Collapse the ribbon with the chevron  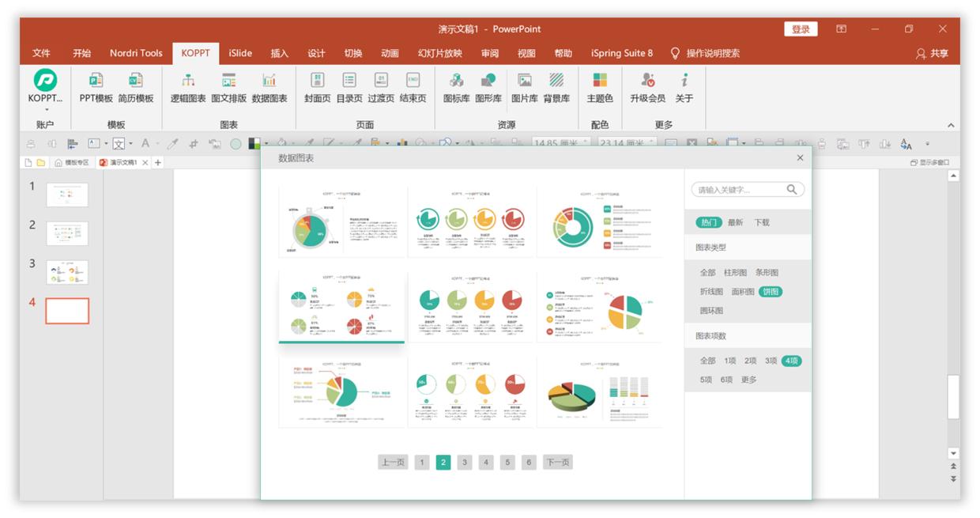coord(951,125)
